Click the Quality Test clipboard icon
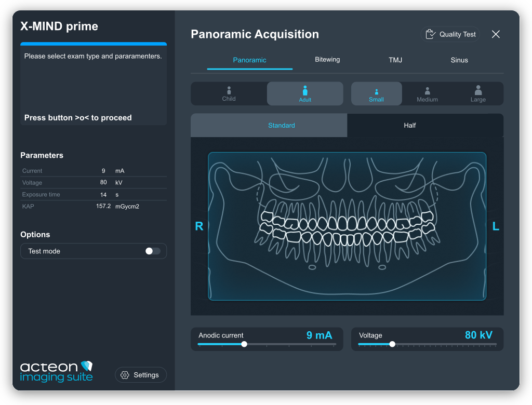Screen dimensions: 532x405 tap(430, 34)
